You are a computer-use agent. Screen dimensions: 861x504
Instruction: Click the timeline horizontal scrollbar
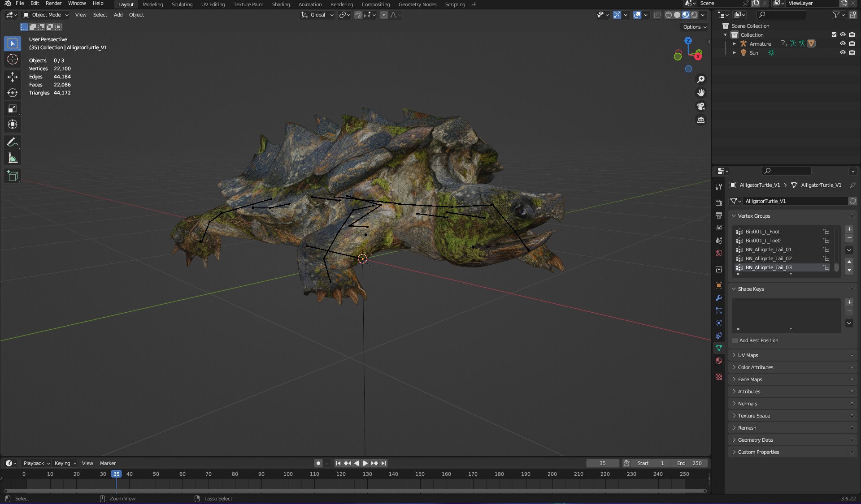click(355, 491)
